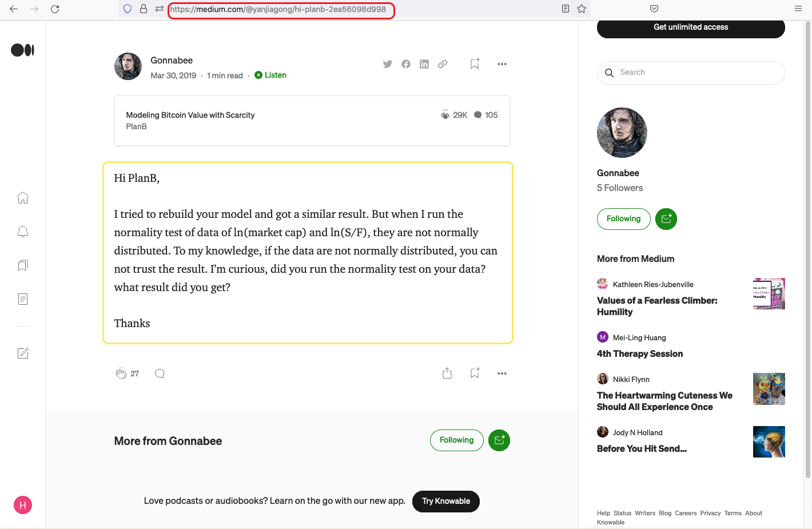This screenshot has width=812, height=529.
Task: Open Before You Hit Send article
Action: [x=642, y=448]
